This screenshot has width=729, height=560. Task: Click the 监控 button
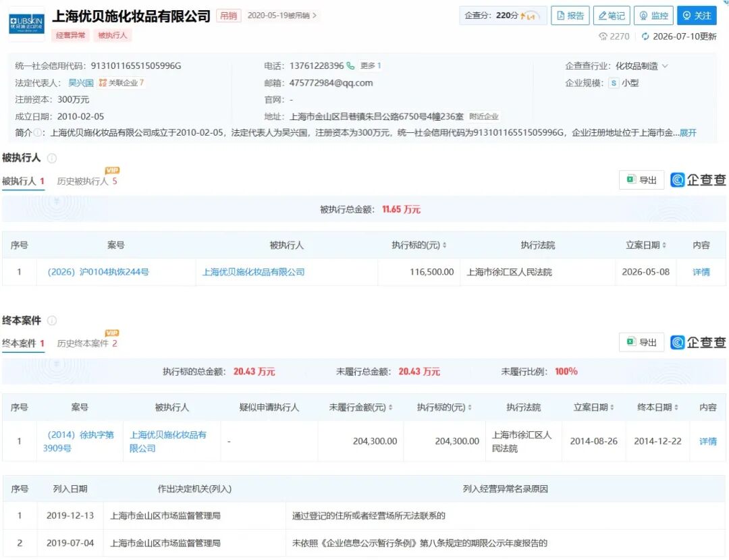tap(653, 16)
